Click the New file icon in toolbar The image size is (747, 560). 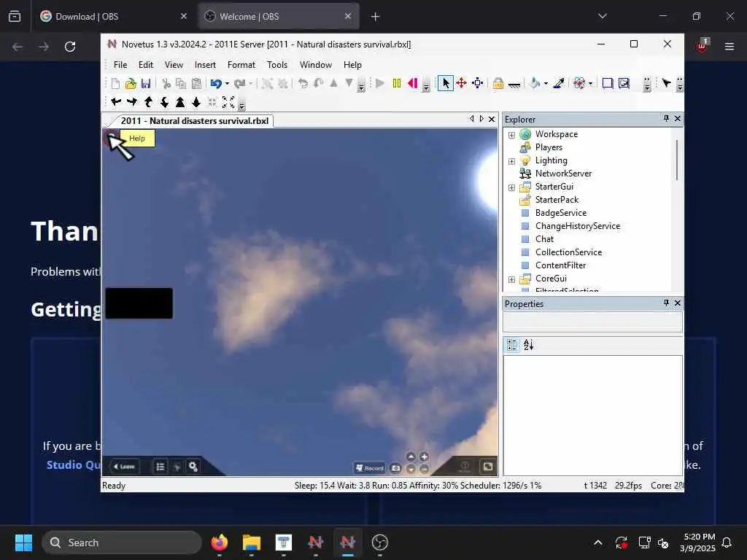click(x=115, y=84)
